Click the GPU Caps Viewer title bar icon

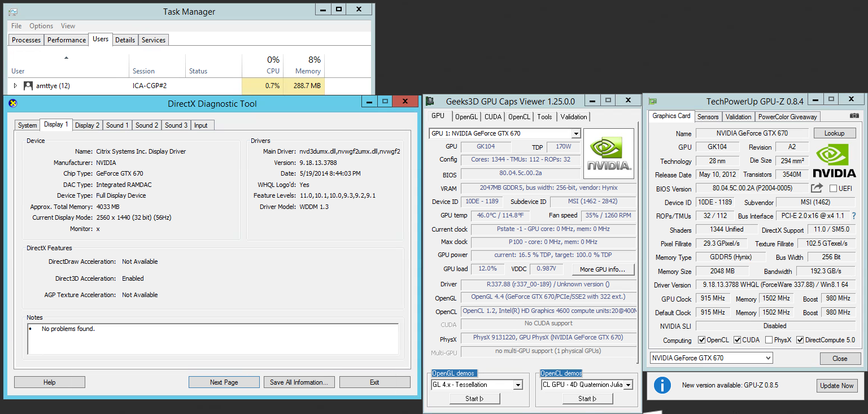[x=430, y=101]
